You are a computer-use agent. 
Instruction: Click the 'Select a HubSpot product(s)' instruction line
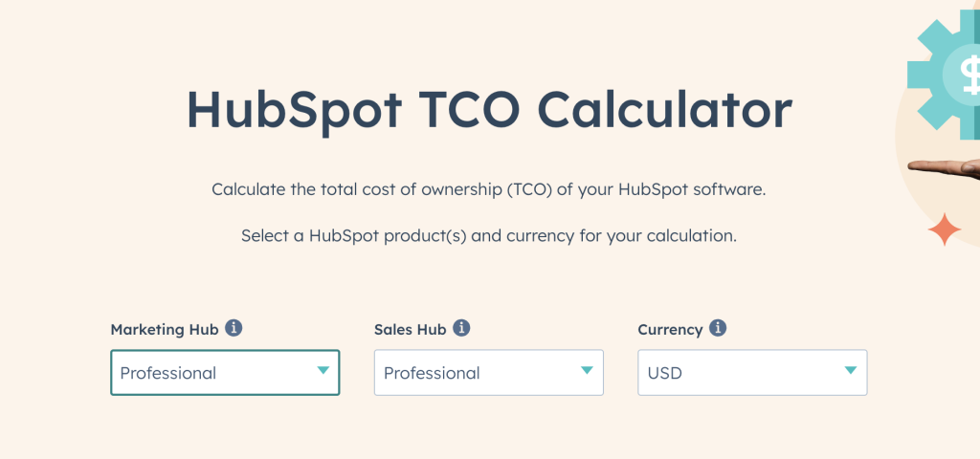click(x=489, y=235)
